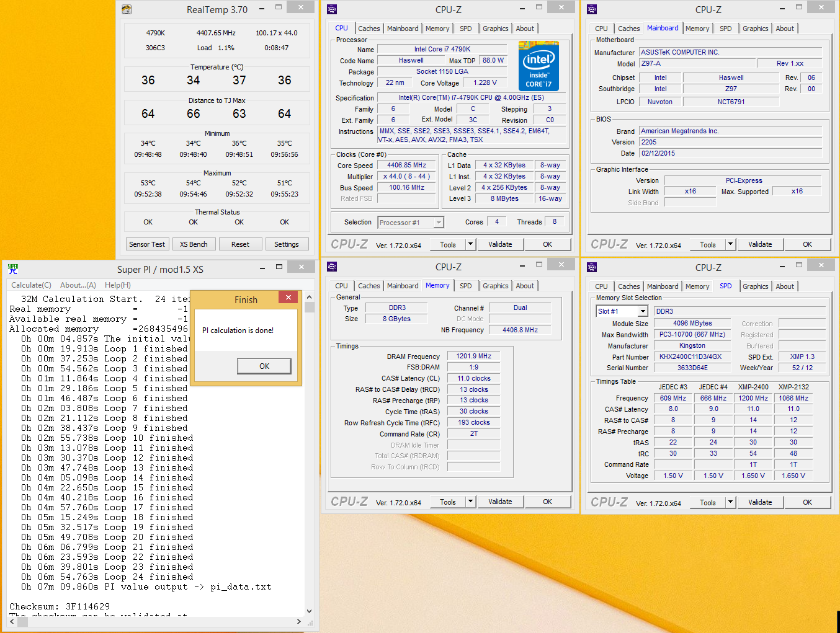
Task: Open the Slot #1 memory slot dropdown
Action: (x=643, y=311)
